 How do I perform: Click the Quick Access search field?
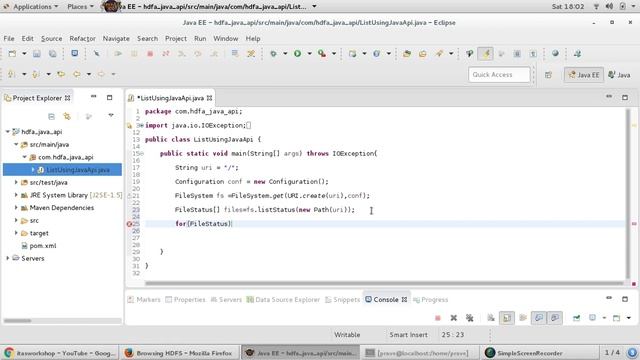(x=499, y=75)
